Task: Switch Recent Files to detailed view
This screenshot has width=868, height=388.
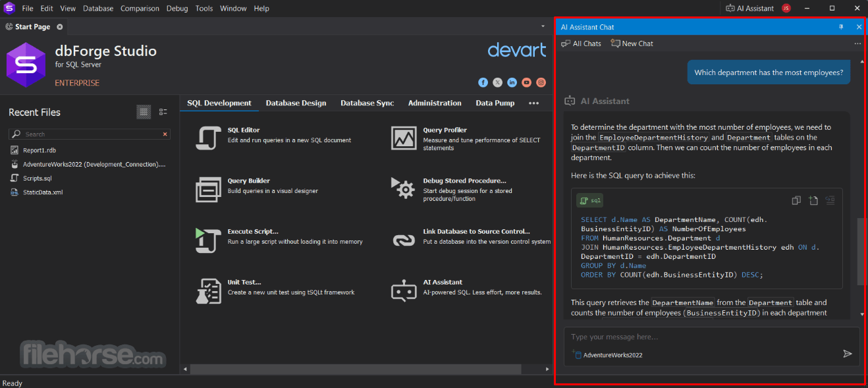Action: click(163, 112)
